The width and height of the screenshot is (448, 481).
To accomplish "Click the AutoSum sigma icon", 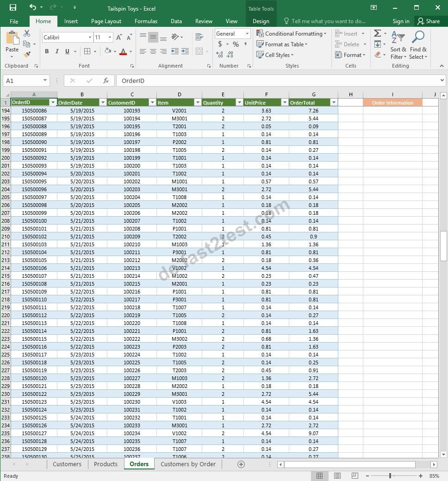I will 378,33.
